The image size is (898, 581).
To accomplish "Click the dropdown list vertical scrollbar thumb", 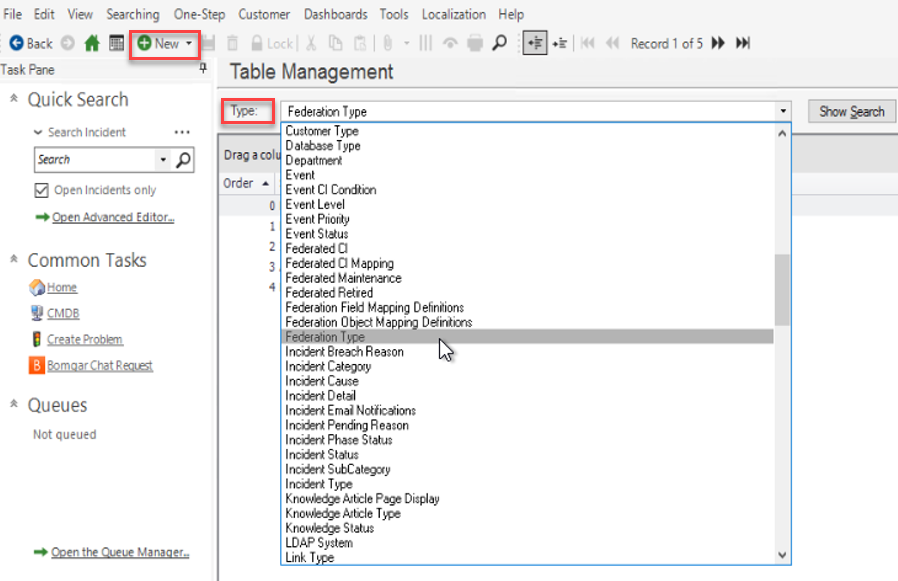I will point(782,289).
